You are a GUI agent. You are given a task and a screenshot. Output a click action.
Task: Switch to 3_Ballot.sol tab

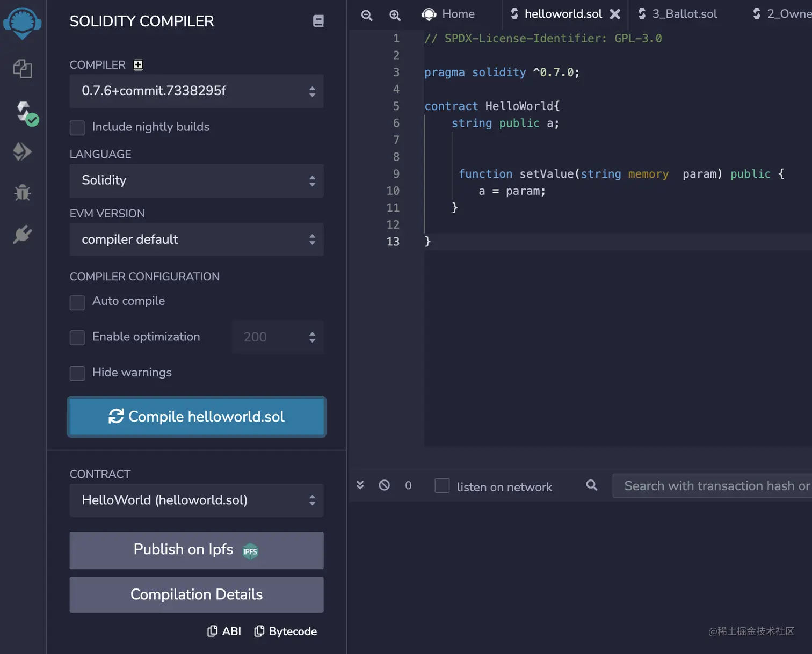pyautogui.click(x=677, y=14)
